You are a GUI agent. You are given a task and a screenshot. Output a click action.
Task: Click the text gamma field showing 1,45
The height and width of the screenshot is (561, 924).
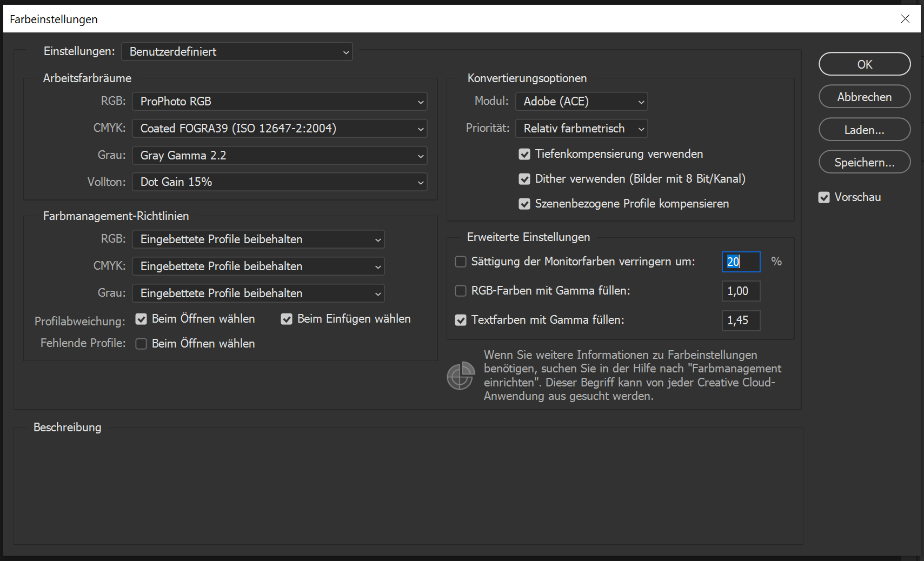click(741, 320)
